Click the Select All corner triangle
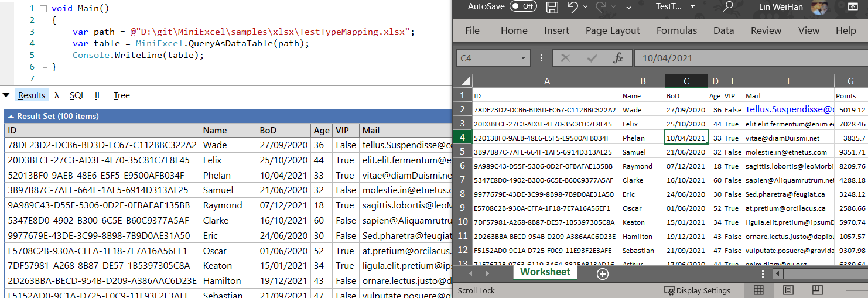This screenshot has width=868, height=298. point(464,81)
